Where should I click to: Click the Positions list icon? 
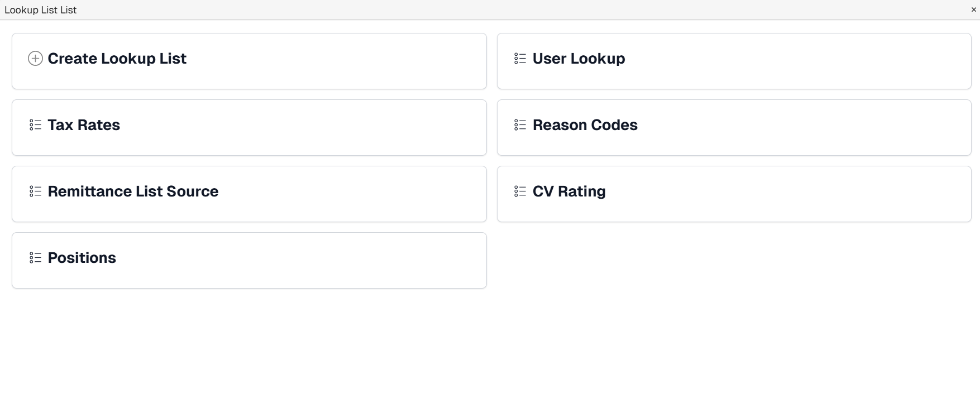click(x=35, y=257)
